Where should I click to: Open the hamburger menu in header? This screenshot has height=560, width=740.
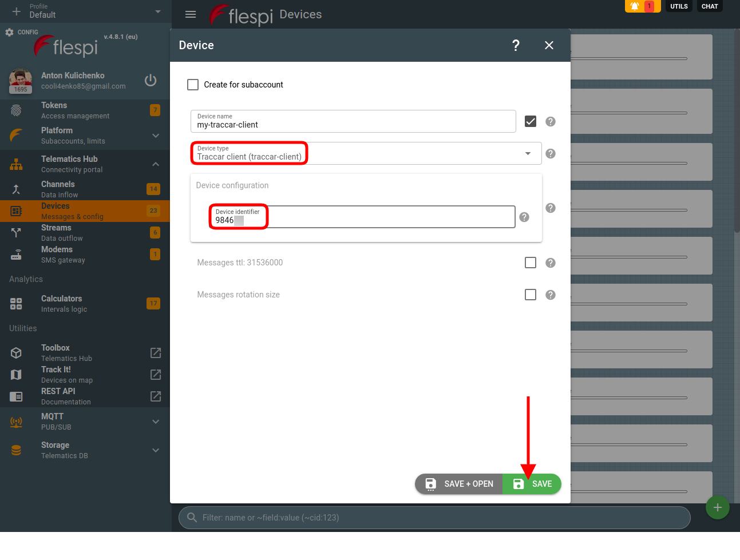pos(191,14)
